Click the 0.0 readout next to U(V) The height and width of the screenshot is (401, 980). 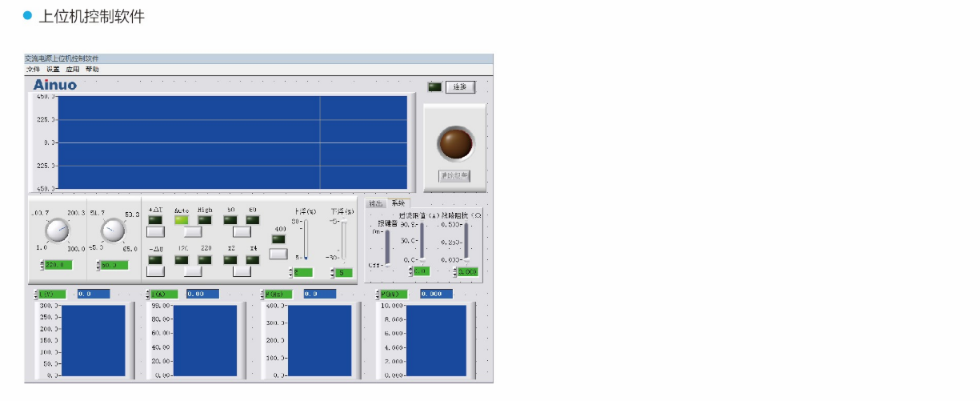coord(93,294)
